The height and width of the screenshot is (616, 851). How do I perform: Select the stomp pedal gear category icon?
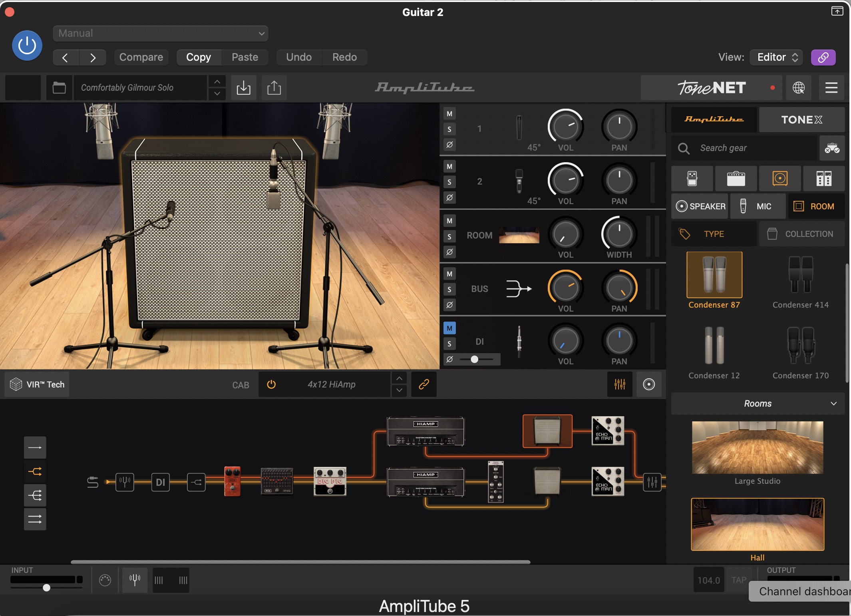coord(692,179)
